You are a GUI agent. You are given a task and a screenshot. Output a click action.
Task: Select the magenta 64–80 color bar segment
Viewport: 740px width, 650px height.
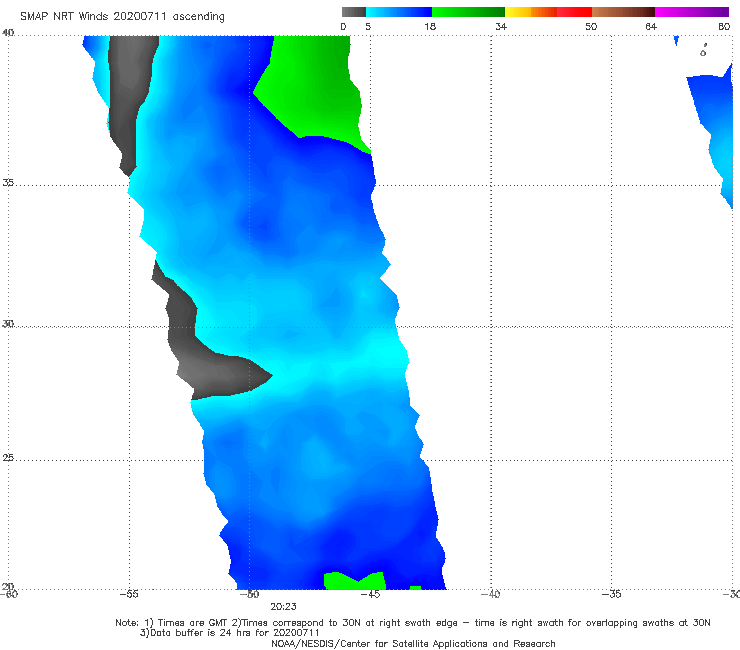(x=692, y=12)
